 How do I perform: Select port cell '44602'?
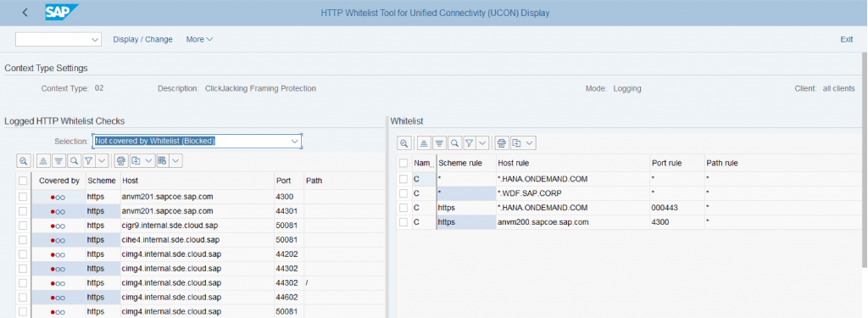pos(288,298)
